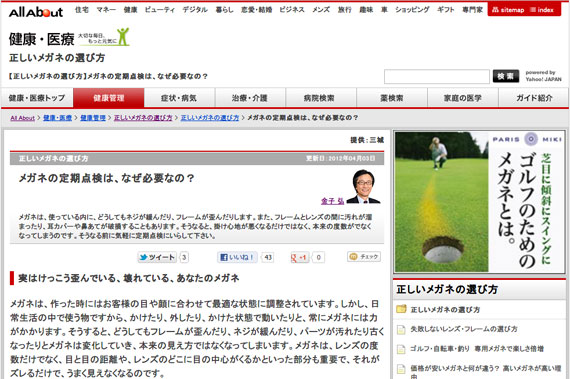Switch to the 薬検索 tab
This screenshot has width=570, height=379.
(x=392, y=98)
